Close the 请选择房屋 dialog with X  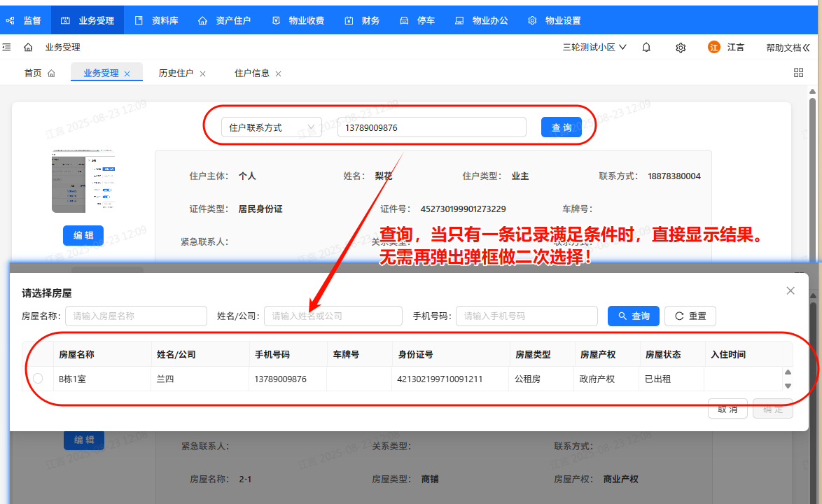coord(790,290)
